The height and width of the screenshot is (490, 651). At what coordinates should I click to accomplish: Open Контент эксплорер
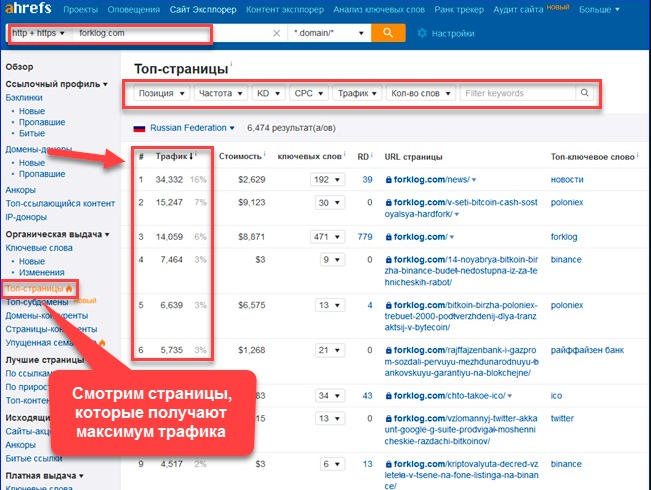285,10
